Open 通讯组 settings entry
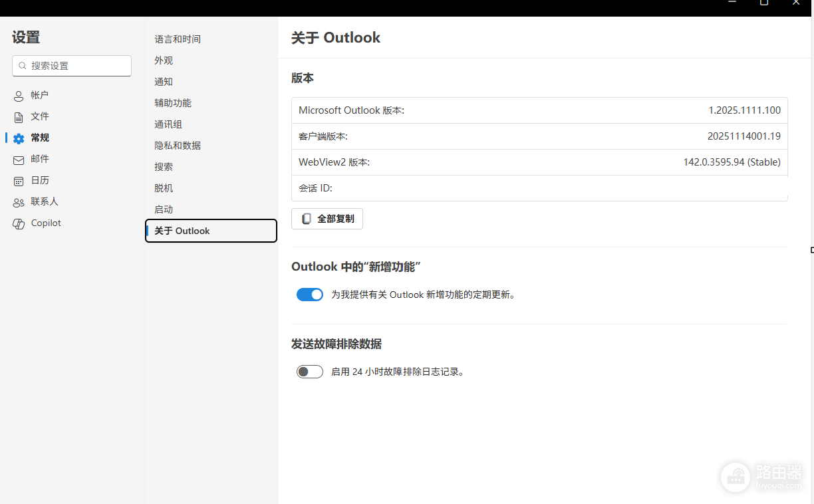The width and height of the screenshot is (814, 504). coord(168,124)
